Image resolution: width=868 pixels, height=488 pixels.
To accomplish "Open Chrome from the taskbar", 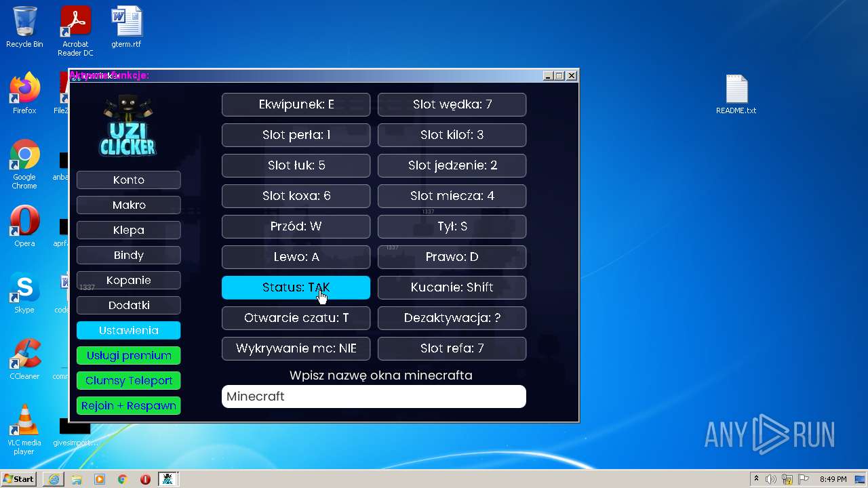I will coord(123,479).
